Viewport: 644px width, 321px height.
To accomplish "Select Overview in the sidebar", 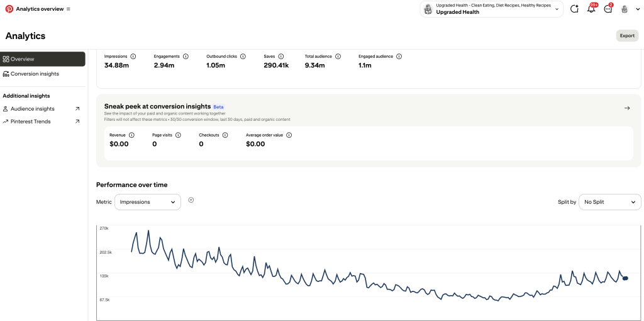I will (x=43, y=59).
